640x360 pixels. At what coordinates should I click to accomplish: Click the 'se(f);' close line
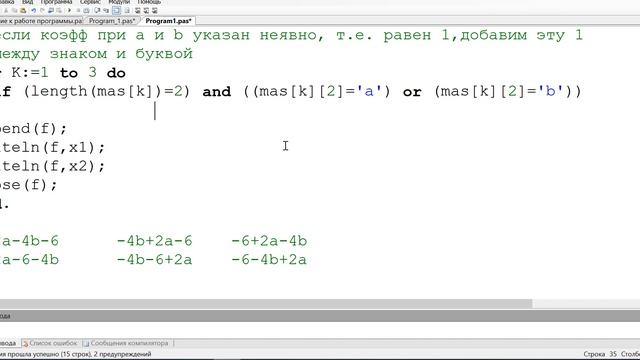pos(29,185)
